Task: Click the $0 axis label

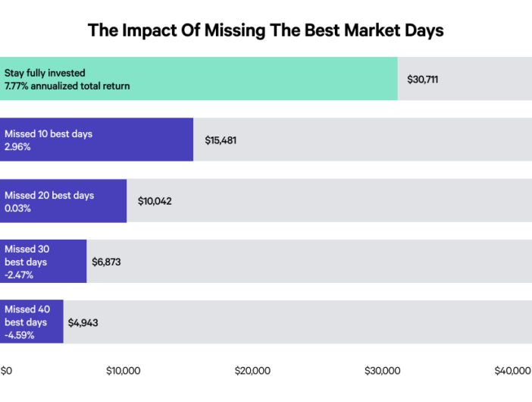Action: 6,371
